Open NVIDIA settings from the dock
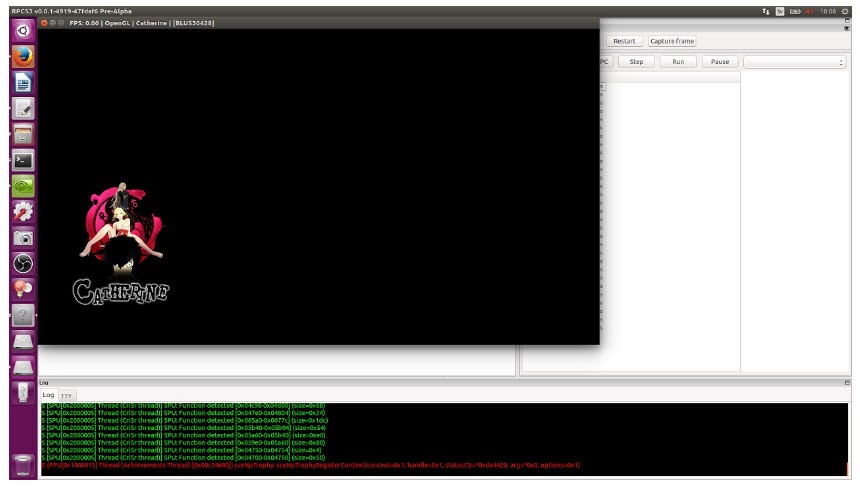860x486 pixels. [x=23, y=186]
